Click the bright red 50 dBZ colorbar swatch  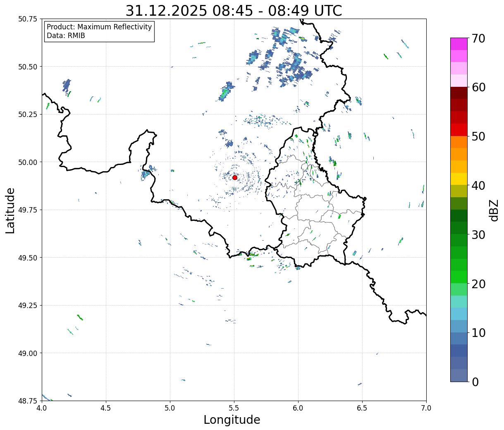pyautogui.click(x=459, y=130)
